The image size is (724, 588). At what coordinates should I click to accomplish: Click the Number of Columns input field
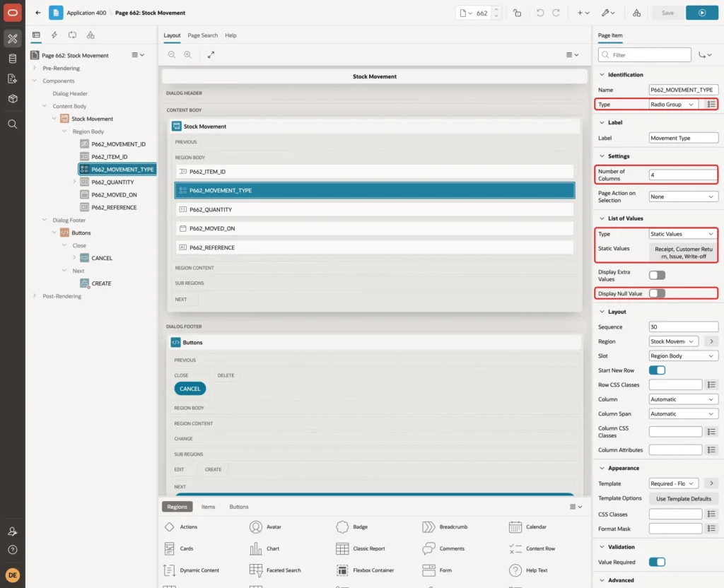[684, 175]
